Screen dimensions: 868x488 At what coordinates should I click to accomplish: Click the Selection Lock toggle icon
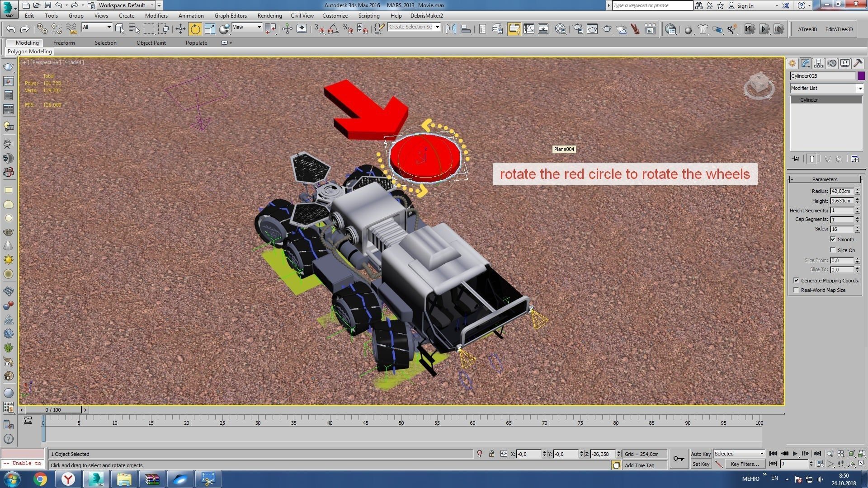[x=491, y=454]
